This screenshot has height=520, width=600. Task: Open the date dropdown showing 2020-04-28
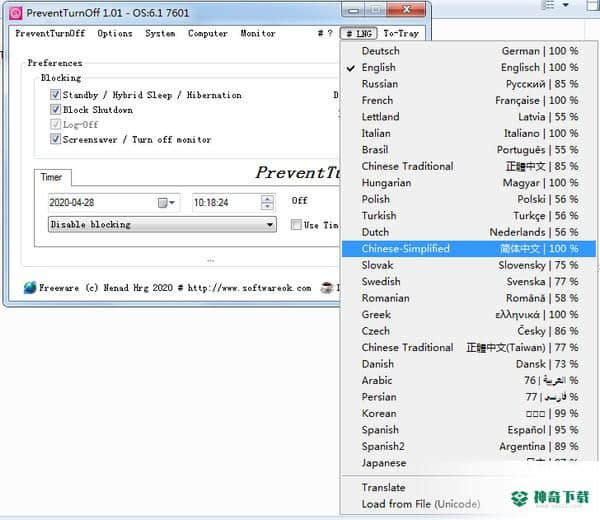click(114, 202)
